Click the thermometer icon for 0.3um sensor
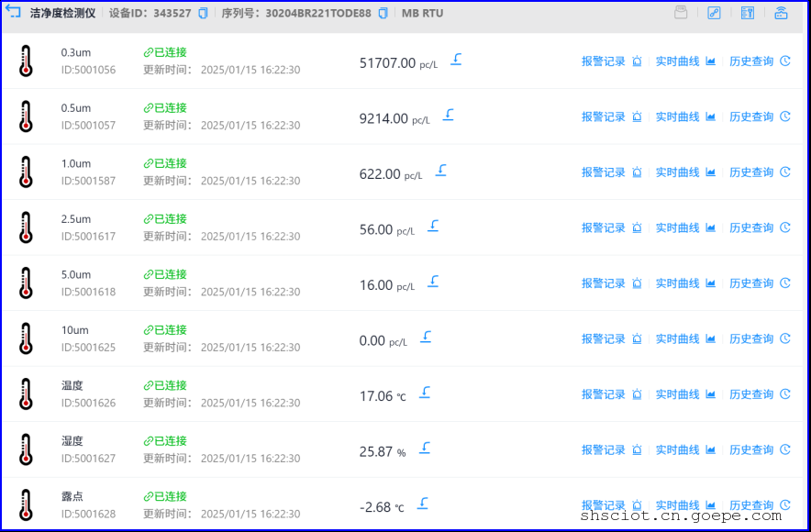The width and height of the screenshot is (811, 532). pyautogui.click(x=26, y=61)
